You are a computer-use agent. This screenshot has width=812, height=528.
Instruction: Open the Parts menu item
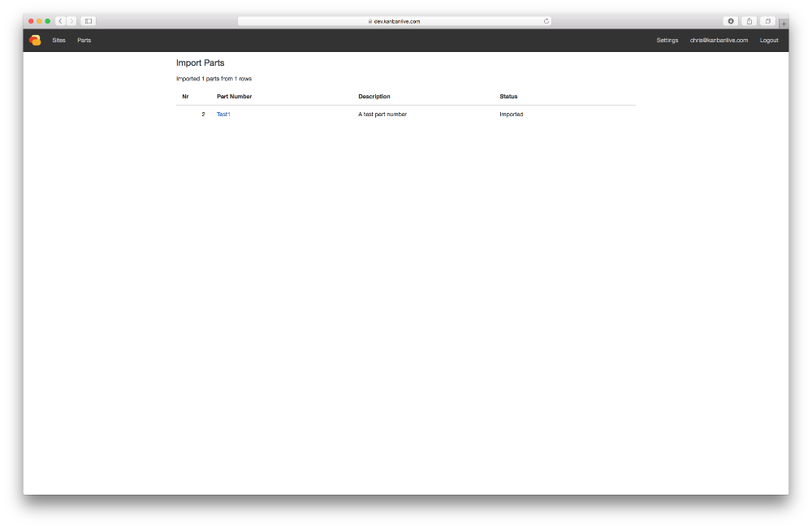click(x=84, y=41)
